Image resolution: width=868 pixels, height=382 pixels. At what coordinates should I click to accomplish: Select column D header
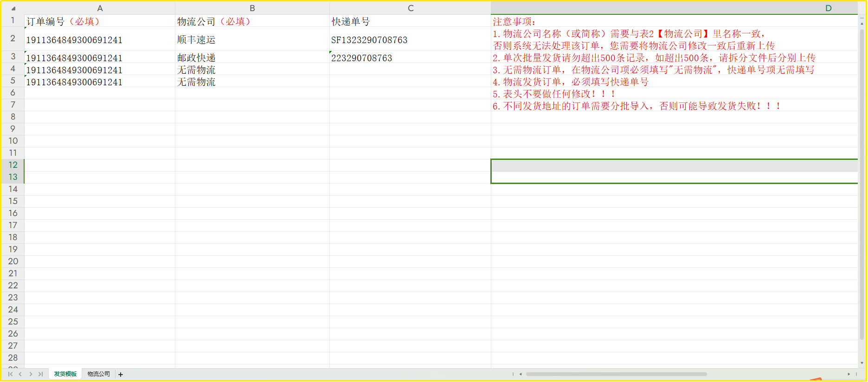click(828, 8)
